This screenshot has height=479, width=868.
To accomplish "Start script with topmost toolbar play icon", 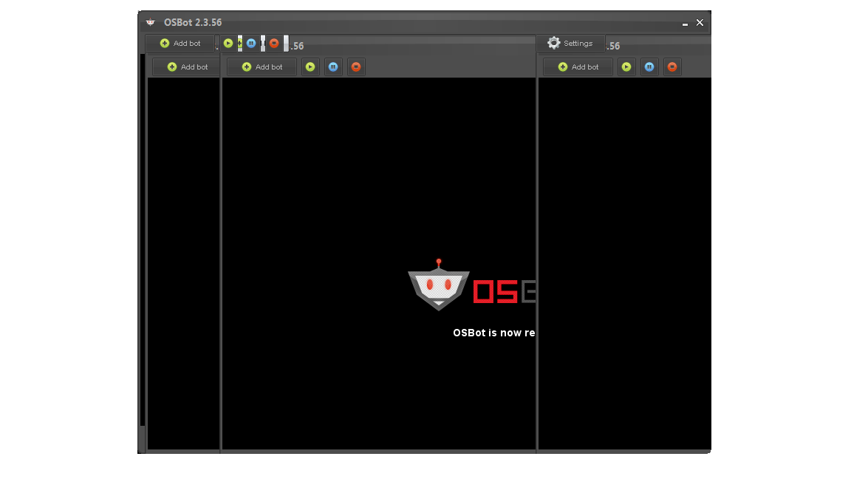I will (228, 43).
